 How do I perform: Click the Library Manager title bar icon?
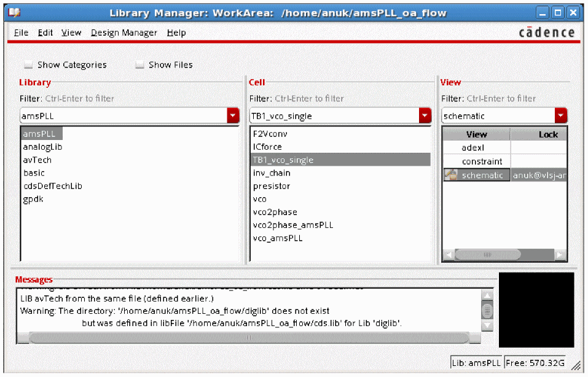click(x=14, y=12)
